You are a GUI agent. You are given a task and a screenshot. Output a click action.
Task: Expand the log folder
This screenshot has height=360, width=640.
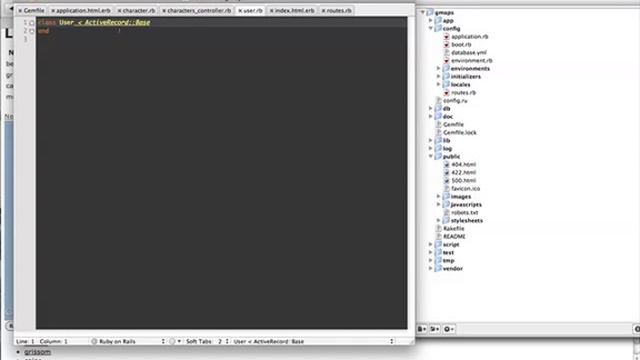pos(431,149)
